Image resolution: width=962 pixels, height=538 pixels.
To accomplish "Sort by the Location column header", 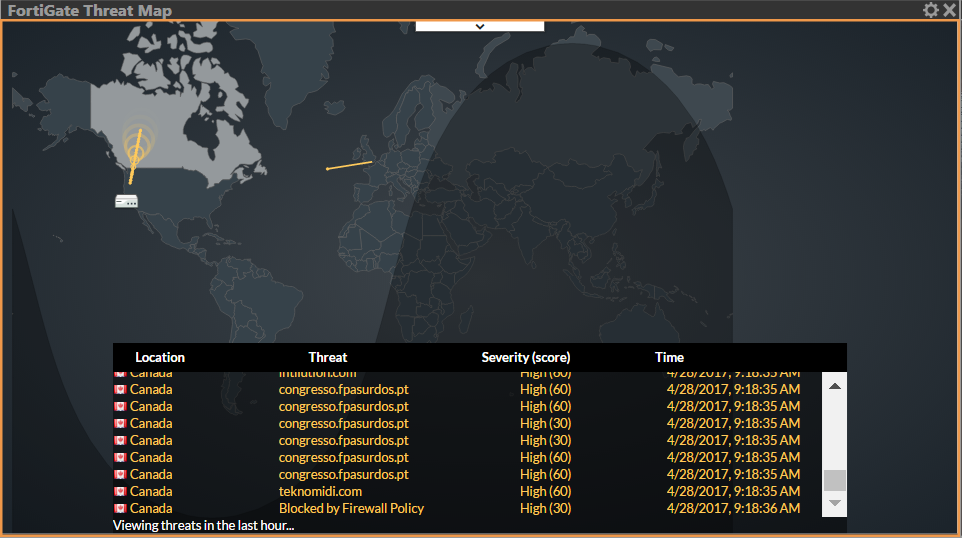I will click(x=160, y=357).
